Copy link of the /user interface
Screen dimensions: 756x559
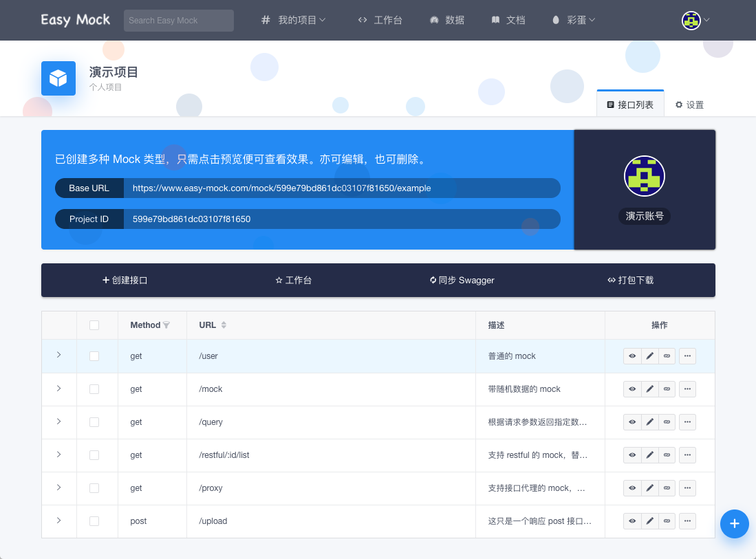667,356
